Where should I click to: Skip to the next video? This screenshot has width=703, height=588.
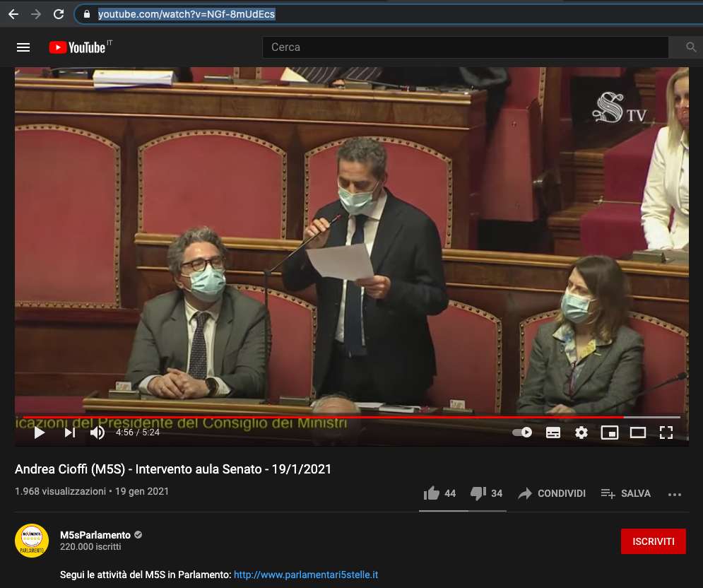pyautogui.click(x=69, y=433)
